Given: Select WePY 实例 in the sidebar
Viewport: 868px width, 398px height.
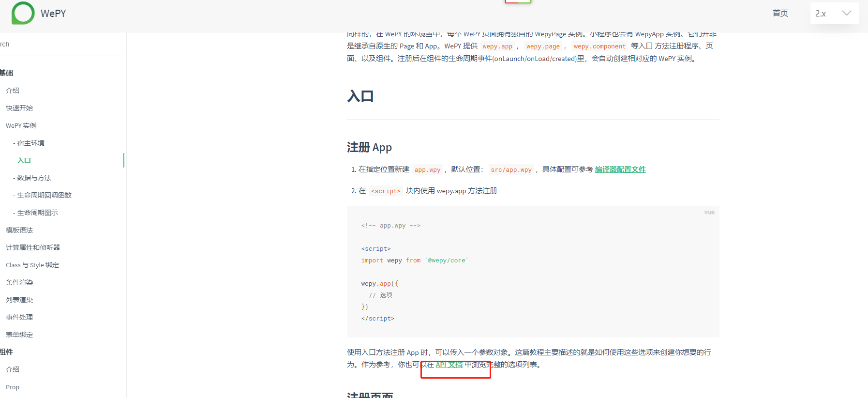Looking at the screenshot, I should [21, 125].
